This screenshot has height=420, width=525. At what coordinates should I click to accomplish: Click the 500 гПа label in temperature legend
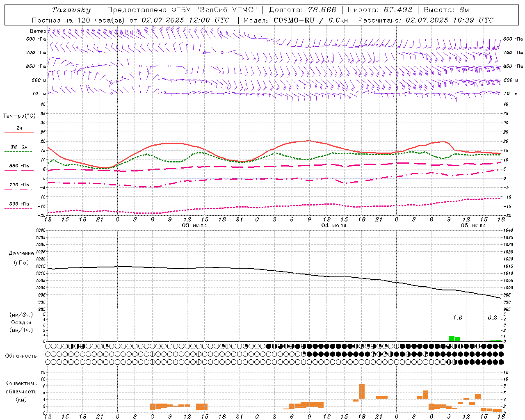19,203
